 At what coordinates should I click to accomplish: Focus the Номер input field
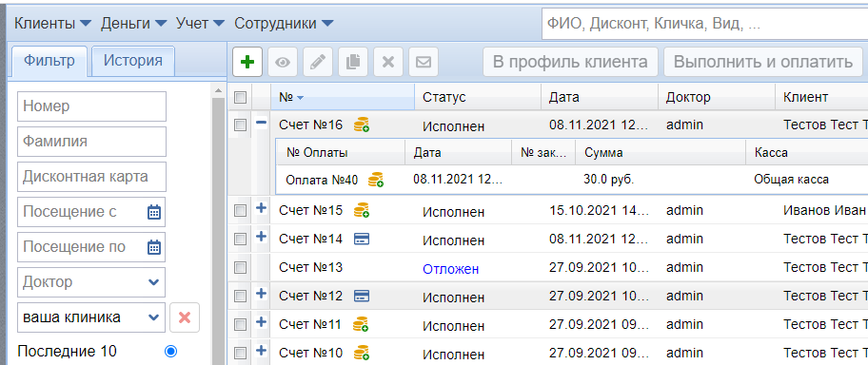pos(91,106)
